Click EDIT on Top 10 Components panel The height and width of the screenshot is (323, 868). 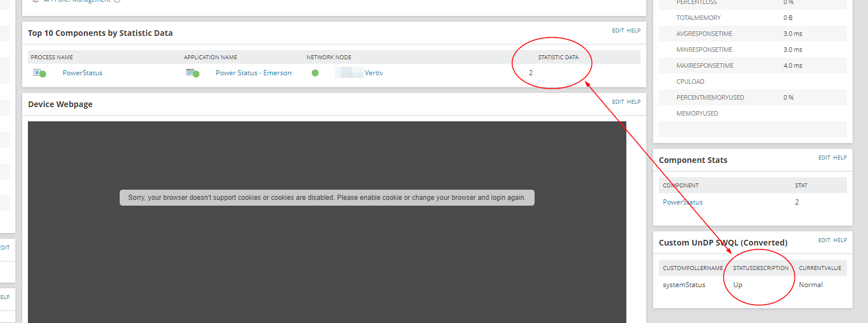(x=618, y=31)
